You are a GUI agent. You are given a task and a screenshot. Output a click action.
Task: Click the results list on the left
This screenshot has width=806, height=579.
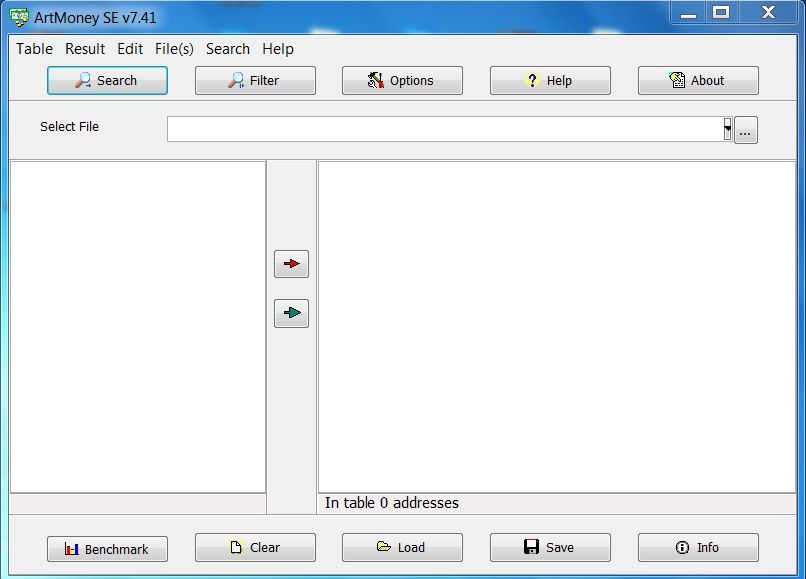(138, 327)
